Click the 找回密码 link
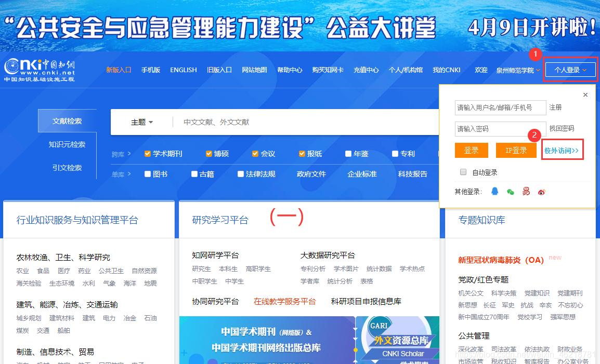This screenshot has height=364, width=600. [562, 128]
